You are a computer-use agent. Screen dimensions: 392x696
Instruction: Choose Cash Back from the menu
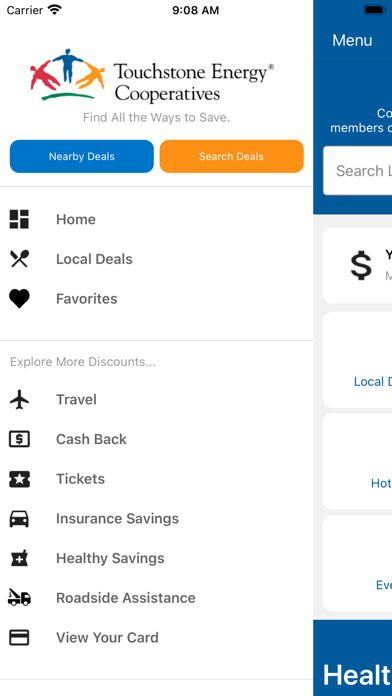pyautogui.click(x=157, y=439)
